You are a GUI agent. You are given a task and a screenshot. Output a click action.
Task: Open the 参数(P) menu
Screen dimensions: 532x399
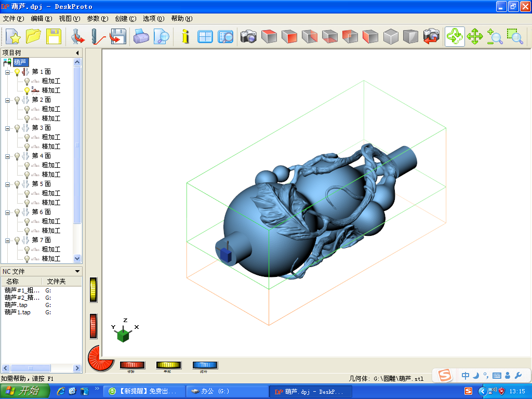[x=97, y=19]
